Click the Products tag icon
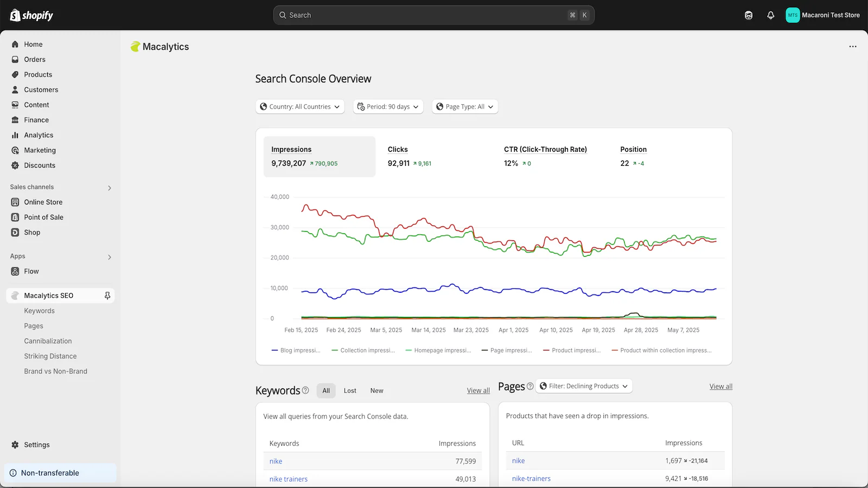 pos(15,75)
